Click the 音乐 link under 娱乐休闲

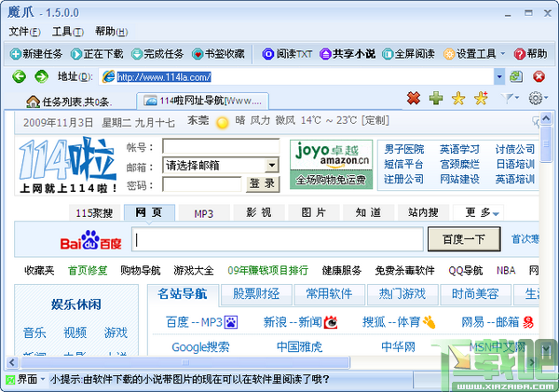34,332
